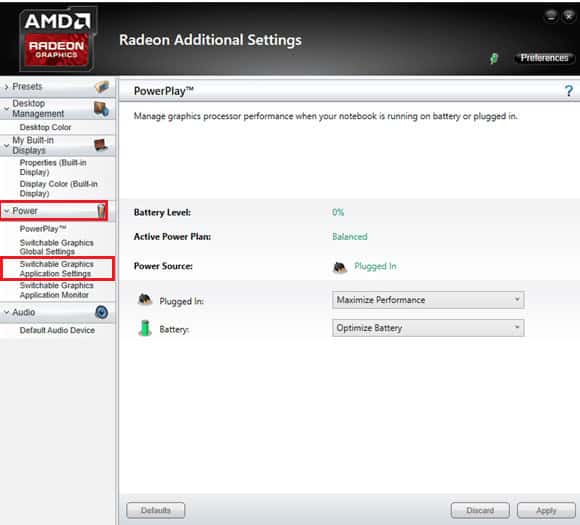Select Desktop Color in sidebar

(x=45, y=127)
